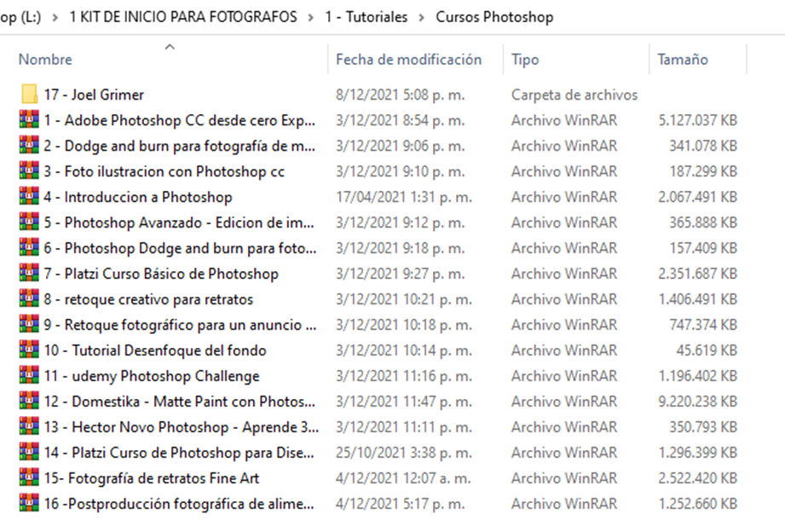Select file name 14 - Platzi Curso de Photoshop para Dise...
This screenshot has height=532, width=785.
179,453
